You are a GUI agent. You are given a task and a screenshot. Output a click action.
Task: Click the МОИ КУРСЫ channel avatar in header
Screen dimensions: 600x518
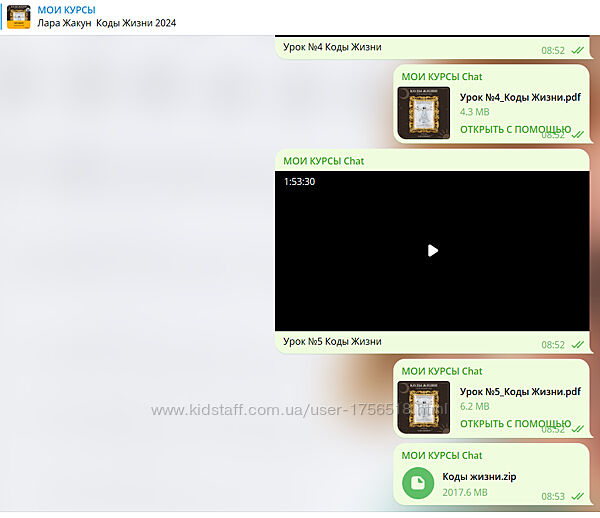click(x=19, y=16)
